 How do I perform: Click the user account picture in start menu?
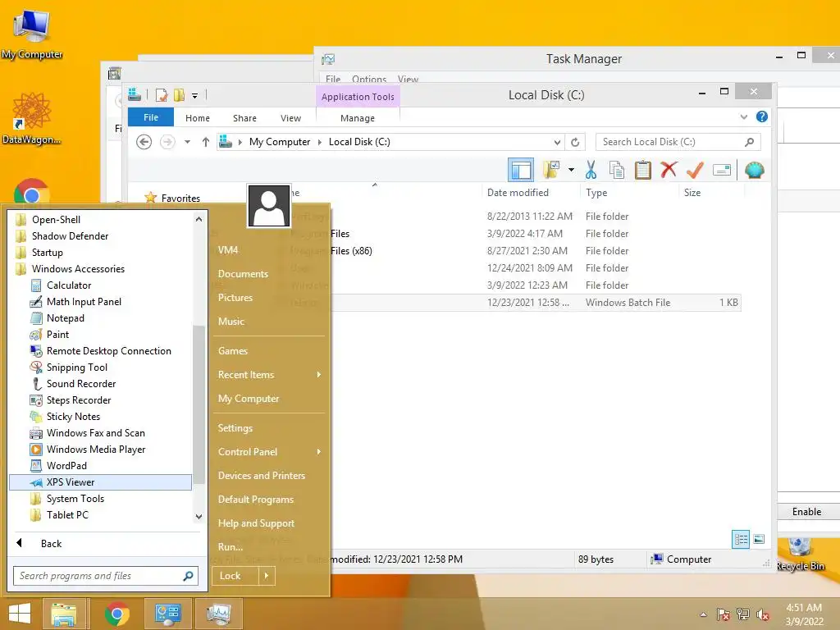tap(269, 206)
